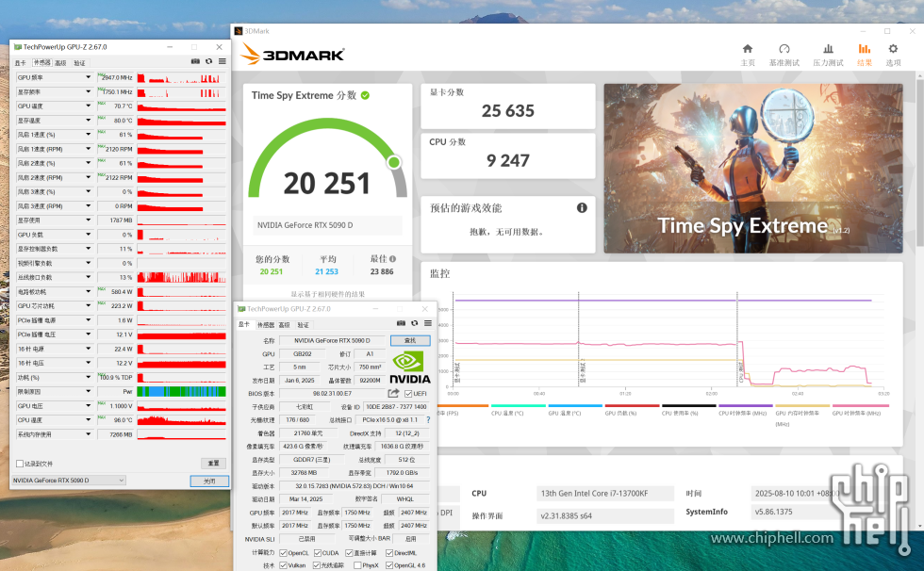Toggle the Vulkan checkbox
Screen dimensions: 924x571
point(284,565)
